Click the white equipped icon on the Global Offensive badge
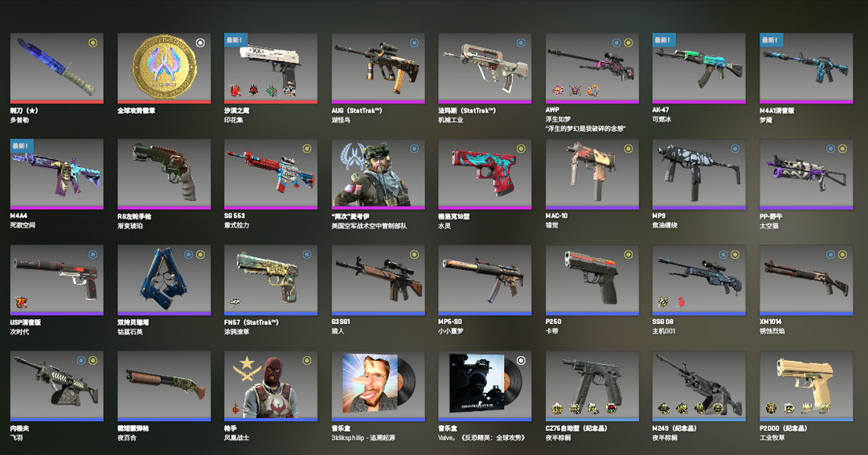Viewport: 868px width, 455px height. (200, 43)
